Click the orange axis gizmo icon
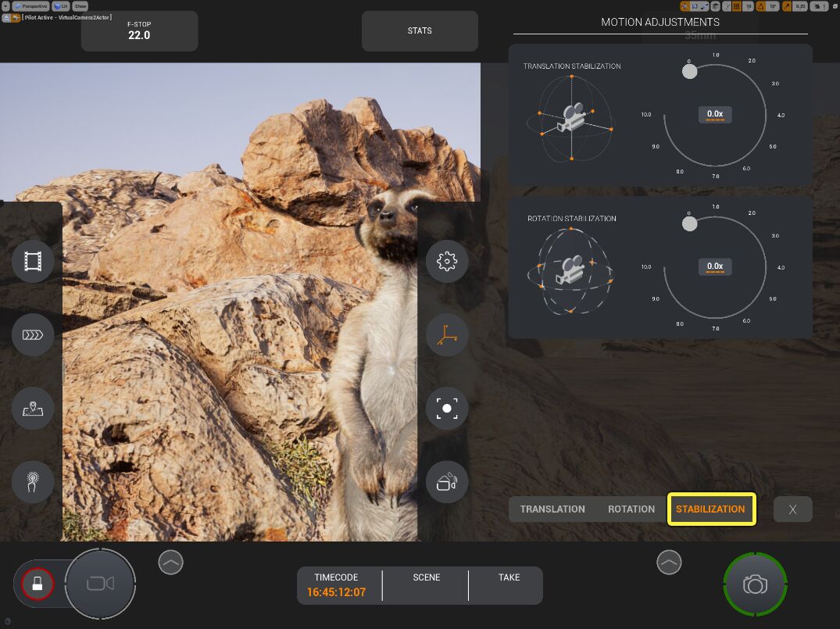 point(447,335)
